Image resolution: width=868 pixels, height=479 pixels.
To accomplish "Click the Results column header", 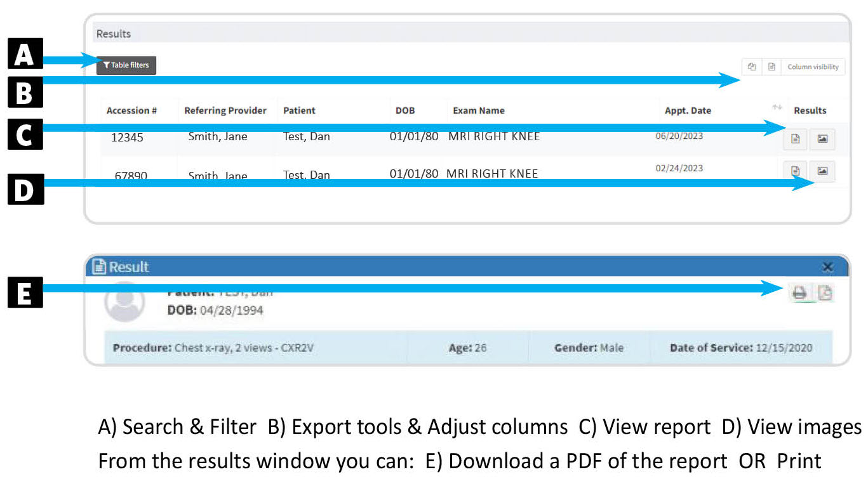I will 810,110.
